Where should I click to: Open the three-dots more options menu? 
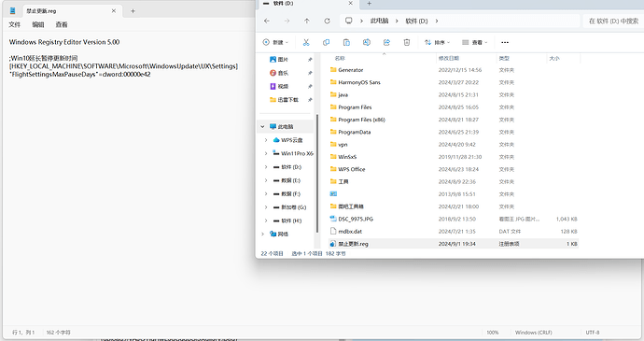point(505,42)
